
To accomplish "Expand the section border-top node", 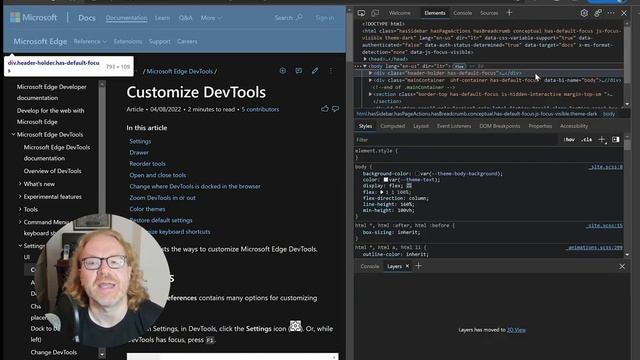I will tap(370, 94).
